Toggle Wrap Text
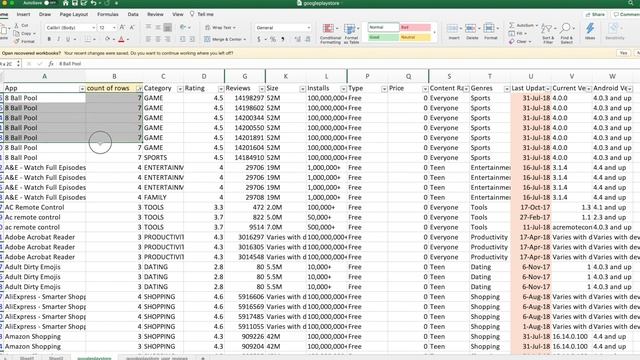Viewport: 640px width, 360px height. [219, 27]
